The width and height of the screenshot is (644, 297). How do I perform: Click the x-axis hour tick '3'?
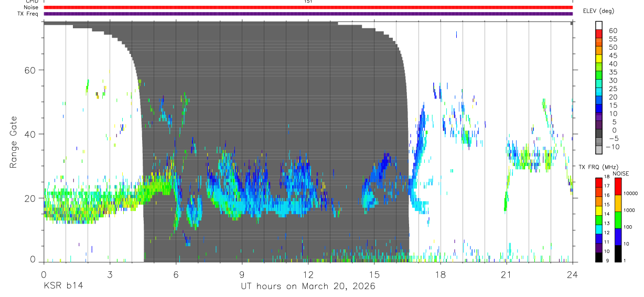[110, 274]
